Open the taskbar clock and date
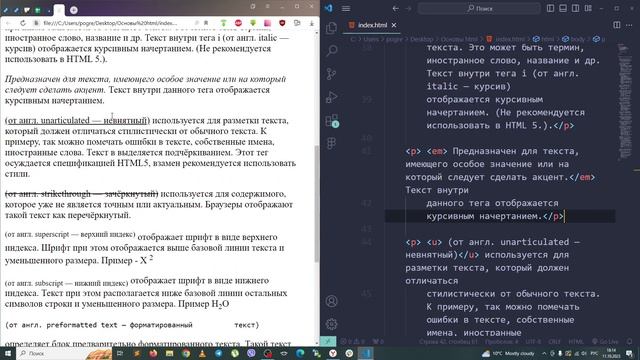This screenshot has height=360, width=640. (x=611, y=353)
